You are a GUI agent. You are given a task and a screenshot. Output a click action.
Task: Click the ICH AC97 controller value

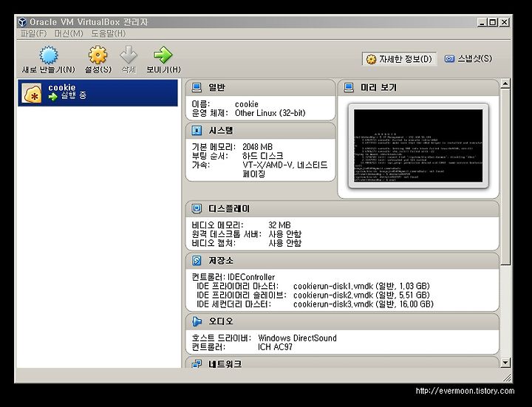(275, 347)
